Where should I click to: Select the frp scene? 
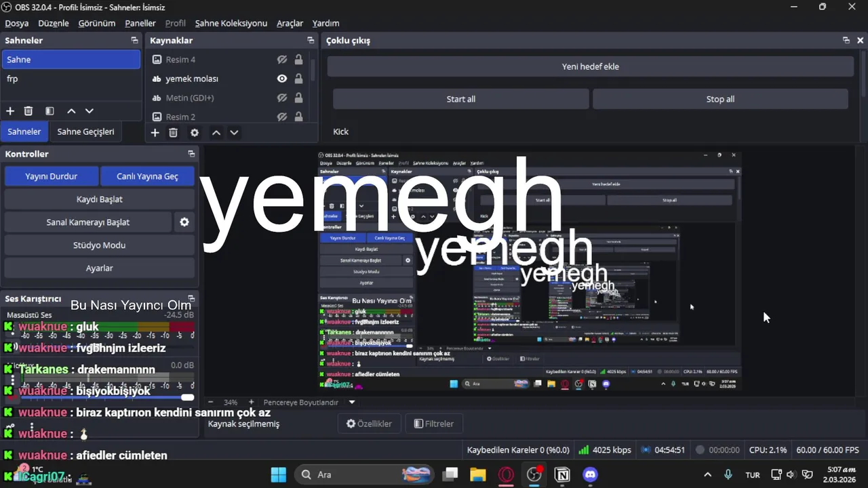click(71, 79)
